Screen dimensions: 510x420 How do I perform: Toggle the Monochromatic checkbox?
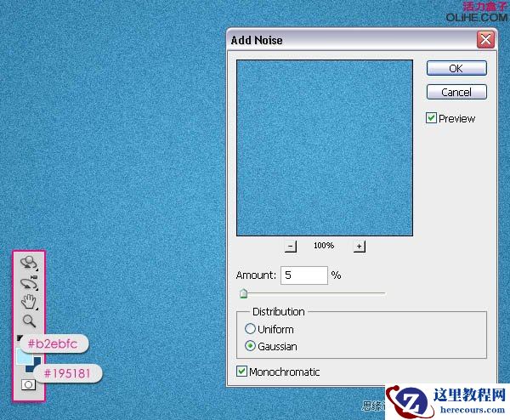[x=241, y=372]
